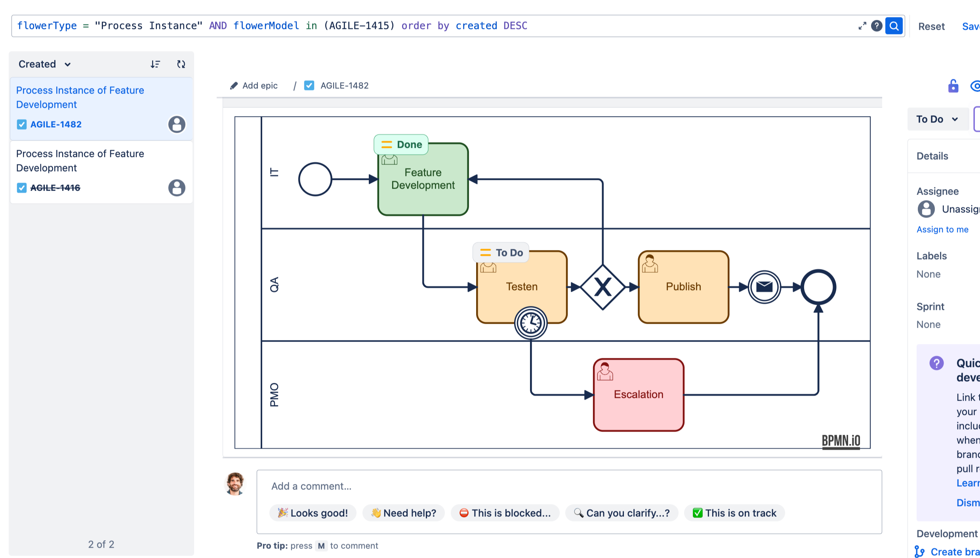The height and width of the screenshot is (558, 980).
Task: Refresh the issue list
Action: (x=181, y=64)
